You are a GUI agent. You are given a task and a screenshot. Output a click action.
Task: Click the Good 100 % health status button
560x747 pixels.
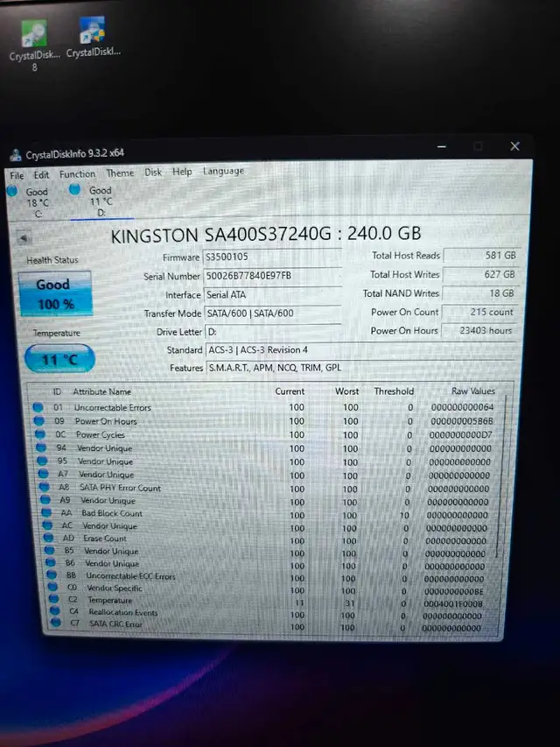[x=55, y=294]
